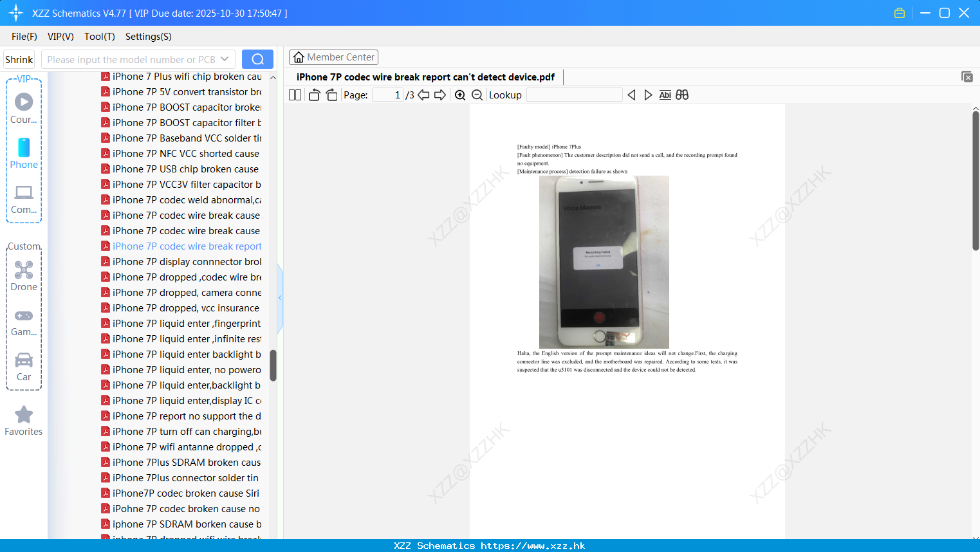Open iphone 7P SDRAM borken cause file
Screen dimensions: 980x552
[x=181, y=524]
